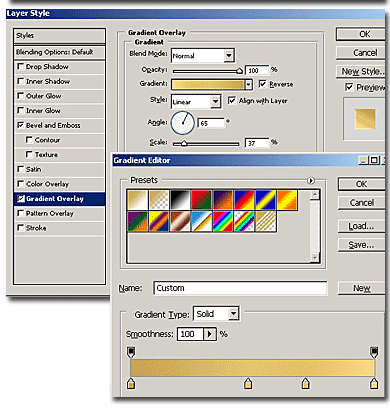Viewport: 390px width, 409px height.
Task: Click the gradient preview bar in Layer Style
Action: point(208,85)
